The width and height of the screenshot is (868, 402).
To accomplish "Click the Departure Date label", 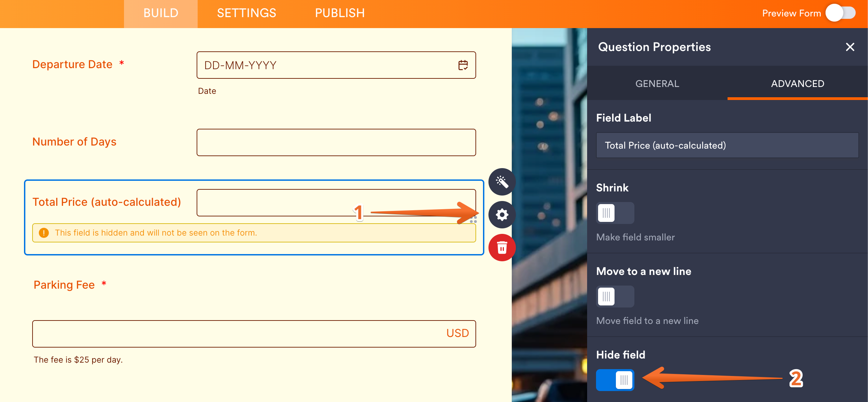I will [72, 64].
